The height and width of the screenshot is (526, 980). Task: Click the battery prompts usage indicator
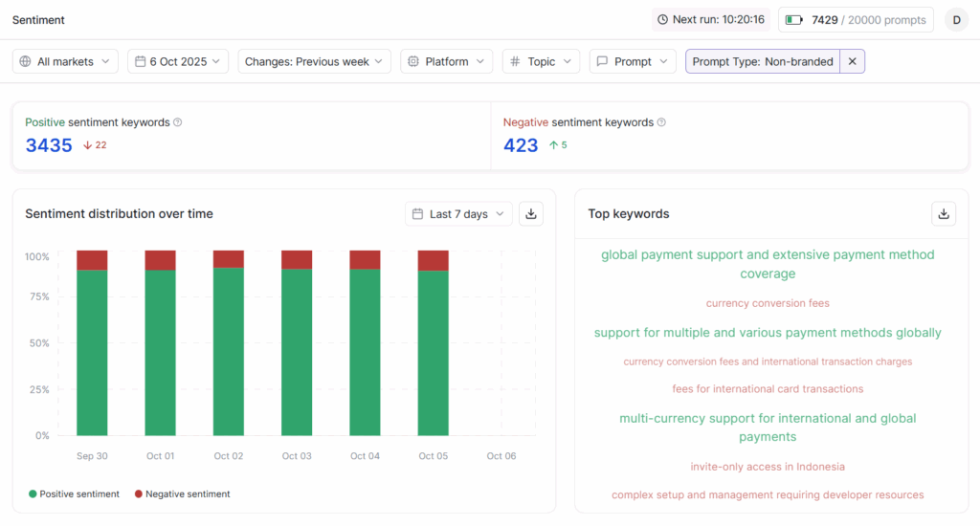(856, 20)
